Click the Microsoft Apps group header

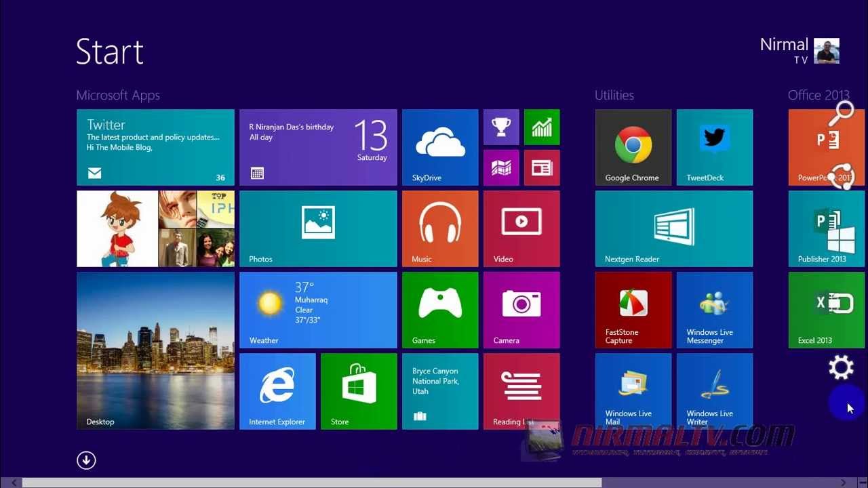tap(118, 96)
